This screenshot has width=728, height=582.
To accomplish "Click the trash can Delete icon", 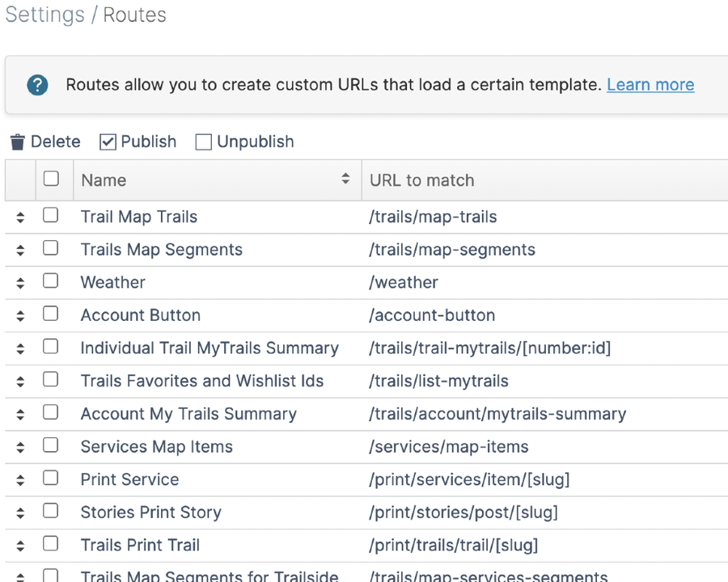I will point(17,141).
